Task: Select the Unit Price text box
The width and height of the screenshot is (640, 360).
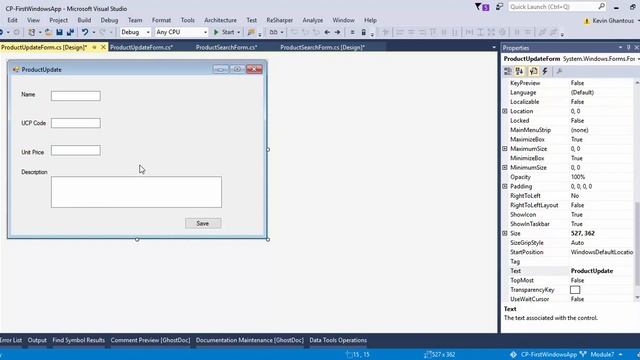Action: [76, 151]
